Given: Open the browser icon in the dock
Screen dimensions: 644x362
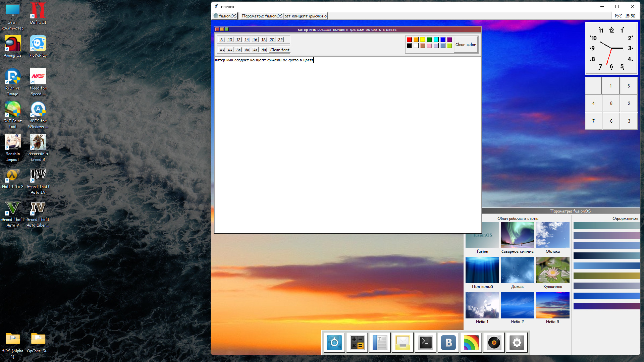Looking at the screenshot, I should click(334, 343).
